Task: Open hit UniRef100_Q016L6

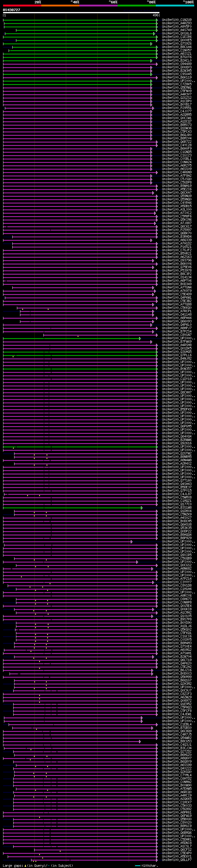Action: pyautogui.click(x=177, y=33)
